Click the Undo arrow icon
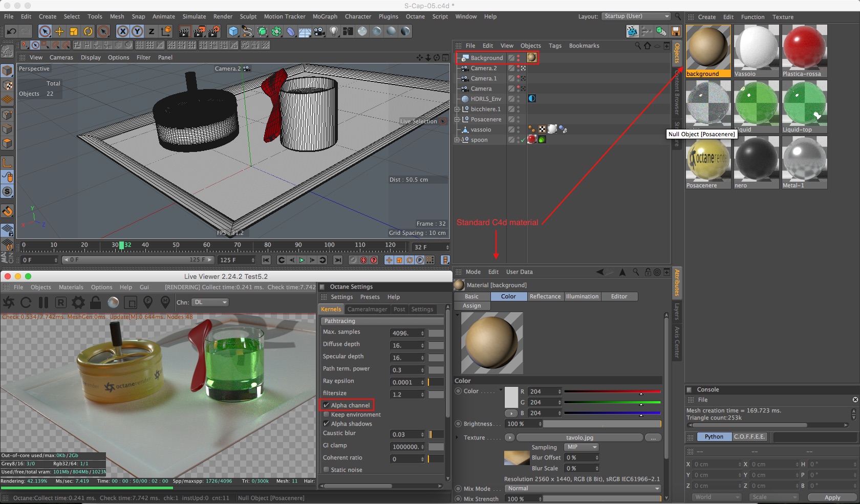Screen dimensions: 860x504 click(x=11, y=31)
